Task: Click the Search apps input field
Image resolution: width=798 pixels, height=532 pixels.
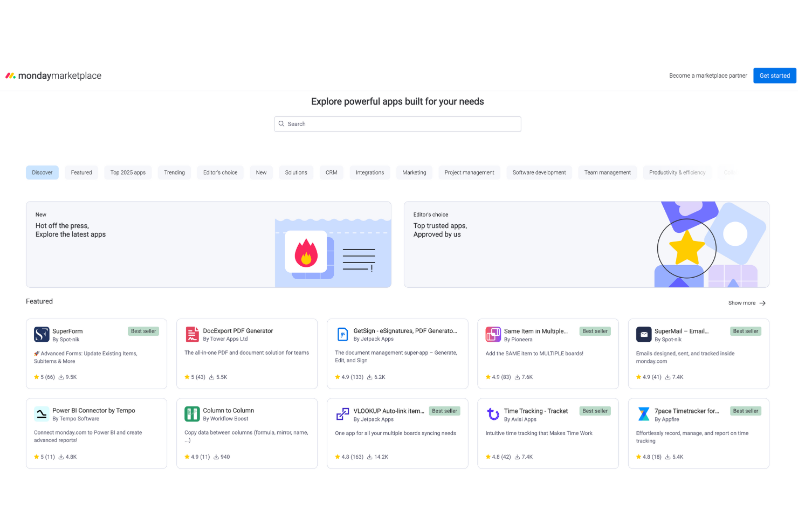Action: pyautogui.click(x=398, y=124)
